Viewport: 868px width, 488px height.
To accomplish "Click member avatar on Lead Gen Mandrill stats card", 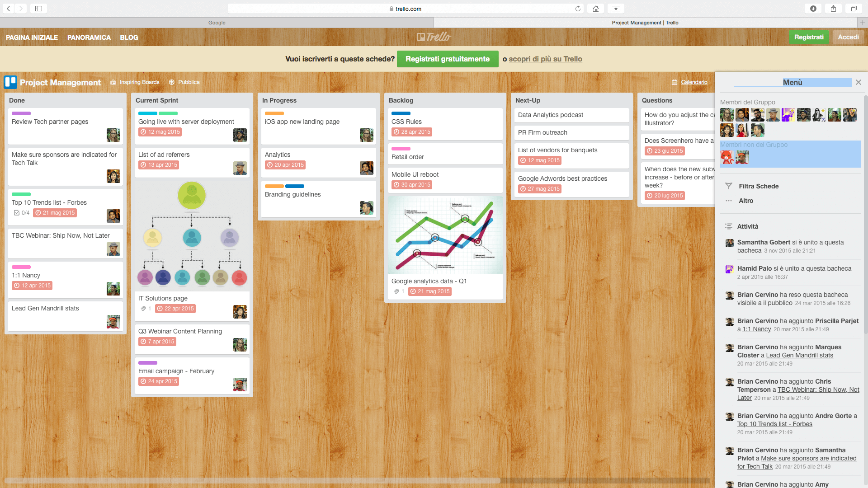I will coord(113,322).
